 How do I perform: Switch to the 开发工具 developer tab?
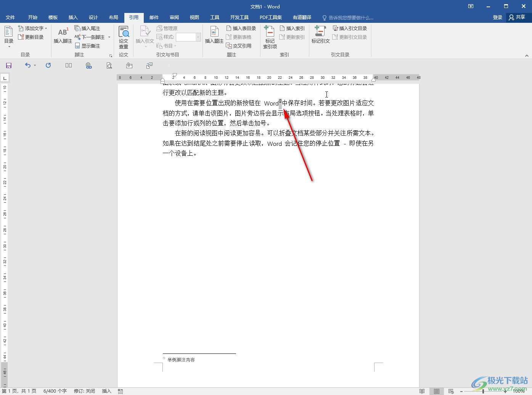(239, 18)
